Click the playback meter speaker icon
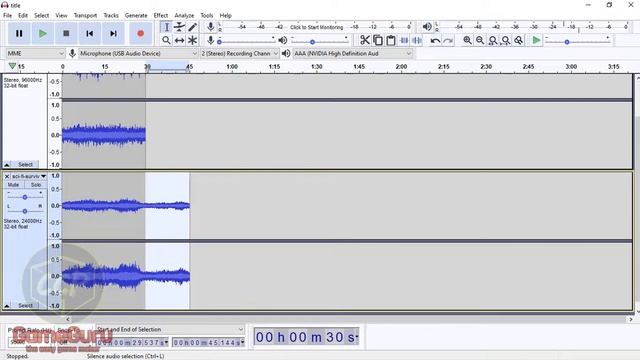The width and height of the screenshot is (640, 360). 427,27
